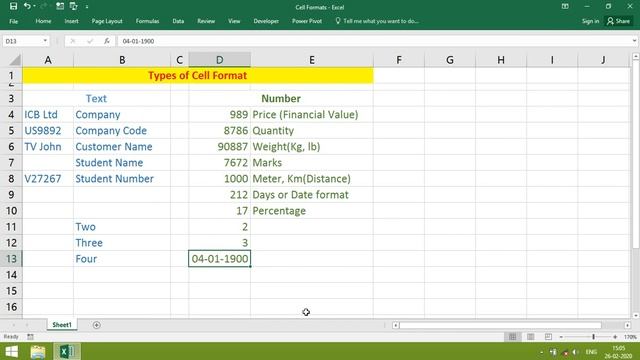Click the Save icon in Quick Access Toolbar
Image resolution: width=640 pixels, height=360 pixels.
13,6
